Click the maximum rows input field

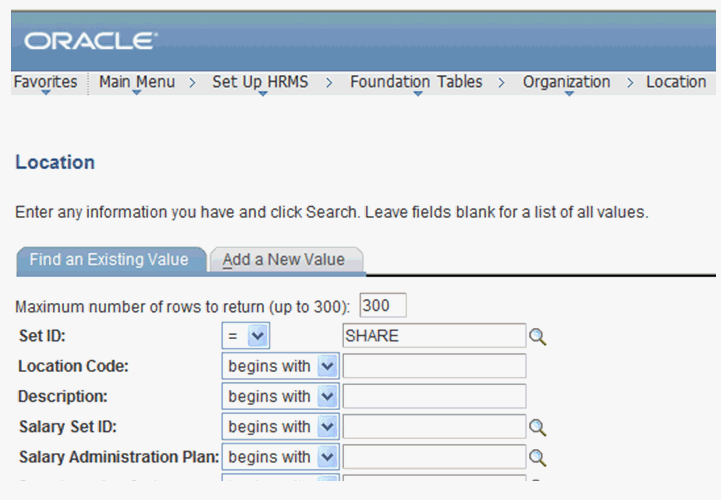click(x=383, y=305)
